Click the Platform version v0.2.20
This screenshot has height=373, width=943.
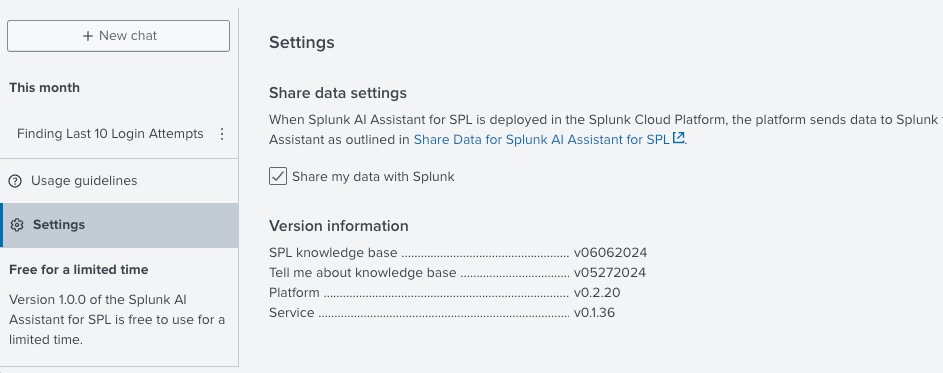[597, 293]
